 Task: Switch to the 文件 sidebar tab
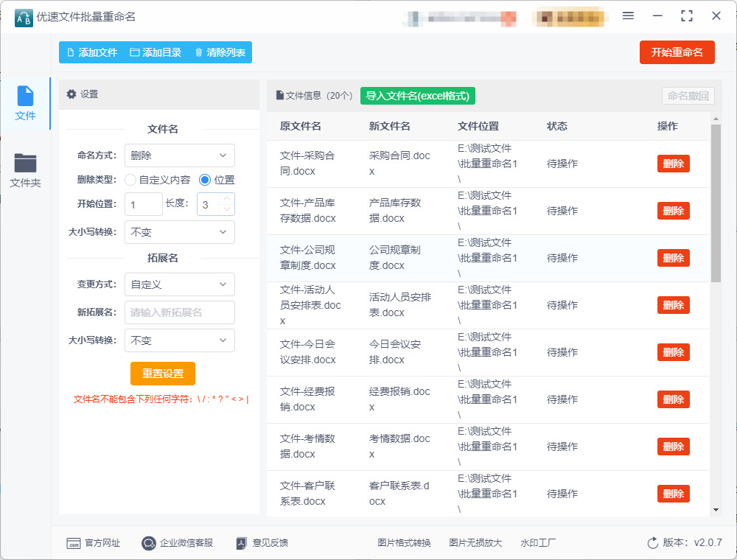coord(25,103)
